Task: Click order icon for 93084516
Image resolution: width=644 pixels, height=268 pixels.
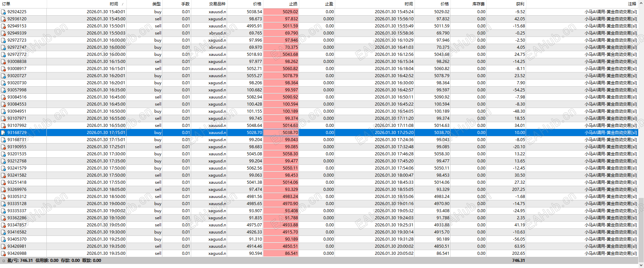Action: (3, 97)
